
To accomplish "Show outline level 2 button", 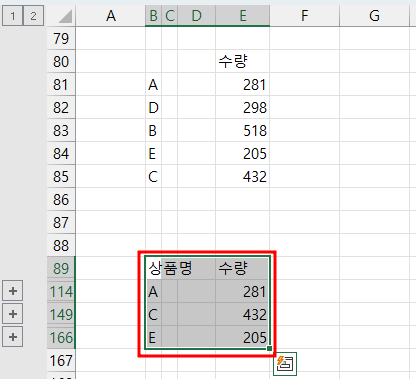I will (x=33, y=16).
